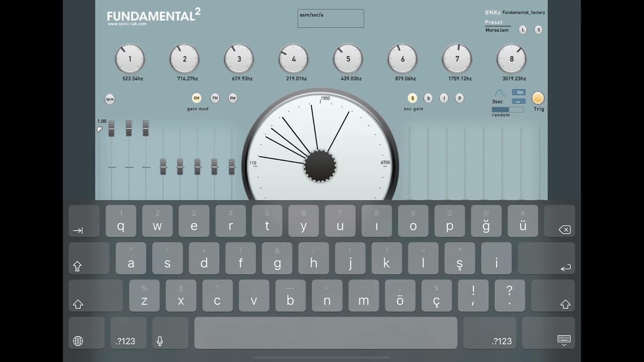Click oscillator knob 2 at 716.27hz
Viewport: 644px width, 362px height.
pyautogui.click(x=184, y=59)
